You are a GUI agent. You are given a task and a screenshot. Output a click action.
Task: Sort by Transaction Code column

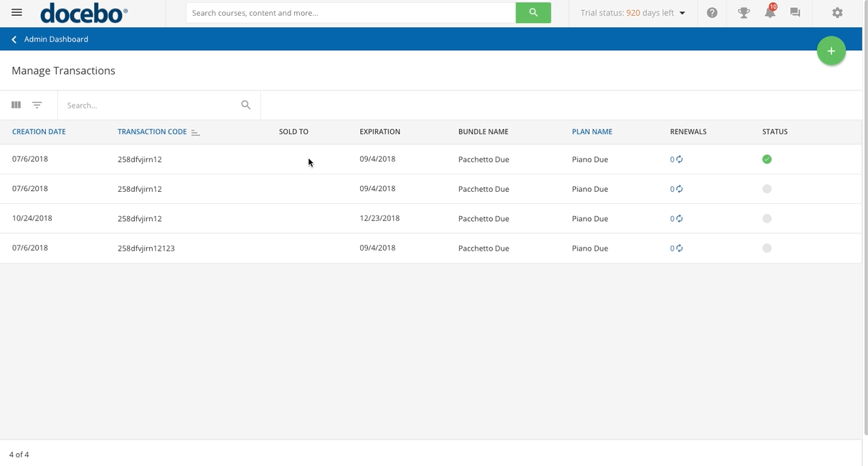tap(152, 132)
